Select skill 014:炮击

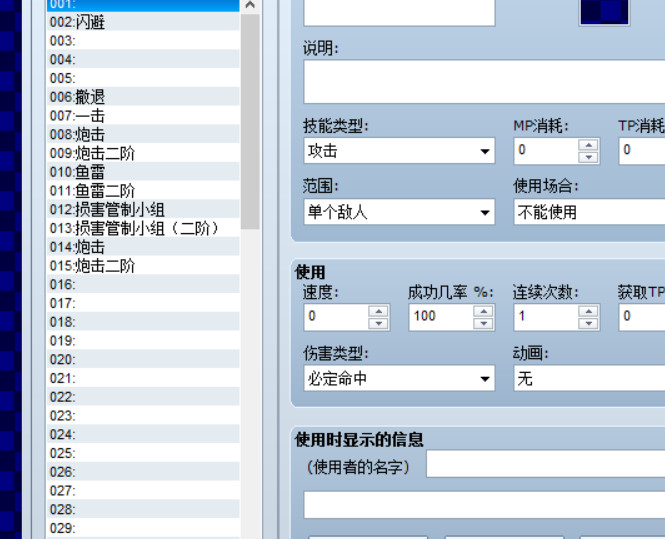[x=143, y=247]
